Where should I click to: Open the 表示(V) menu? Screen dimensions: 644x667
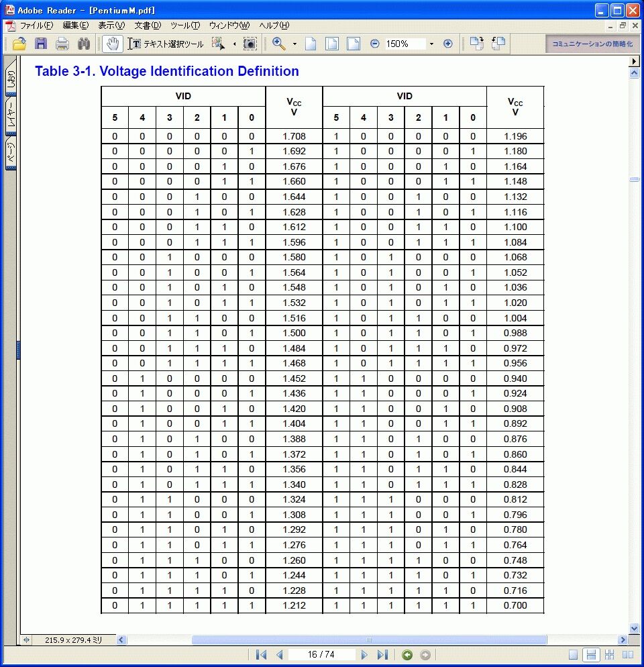(x=111, y=25)
